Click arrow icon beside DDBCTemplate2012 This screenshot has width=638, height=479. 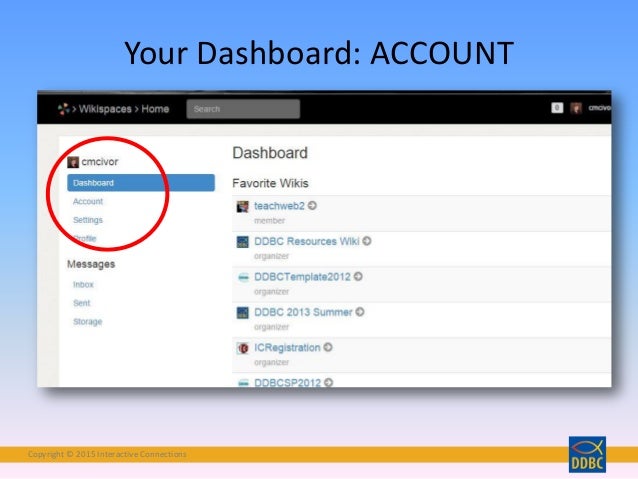click(358, 276)
